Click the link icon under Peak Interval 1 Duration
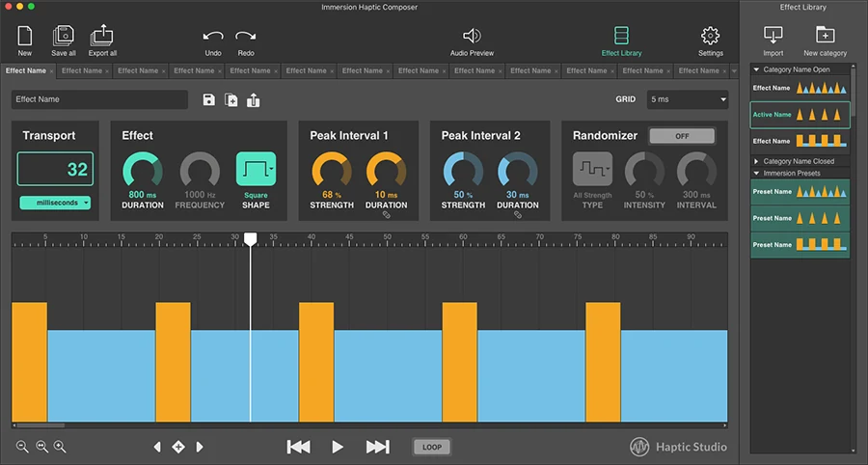Screen dimensions: 868x465 [387, 215]
